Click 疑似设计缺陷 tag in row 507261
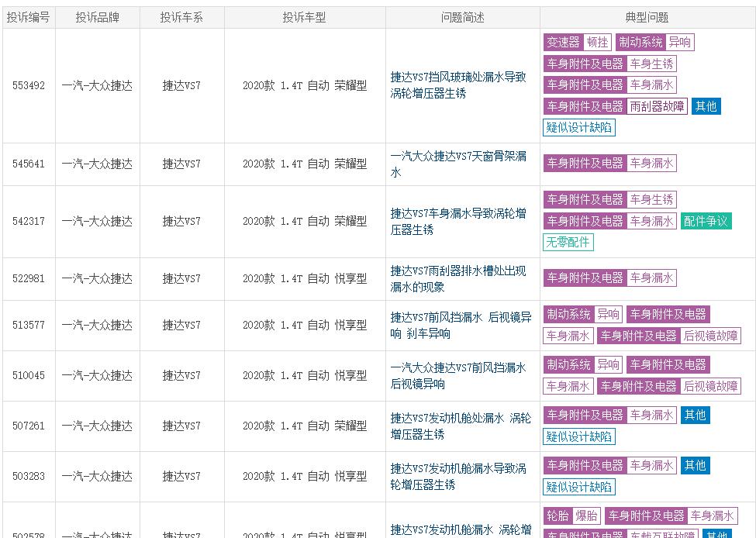 click(578, 436)
